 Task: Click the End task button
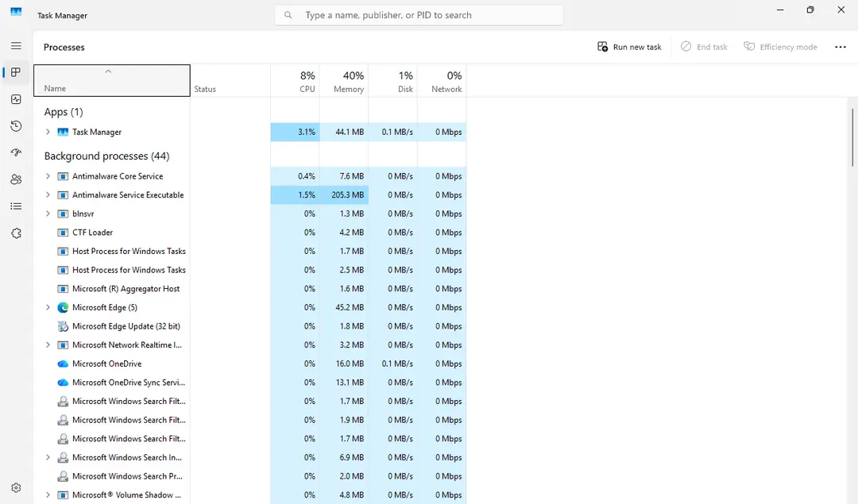coord(704,47)
